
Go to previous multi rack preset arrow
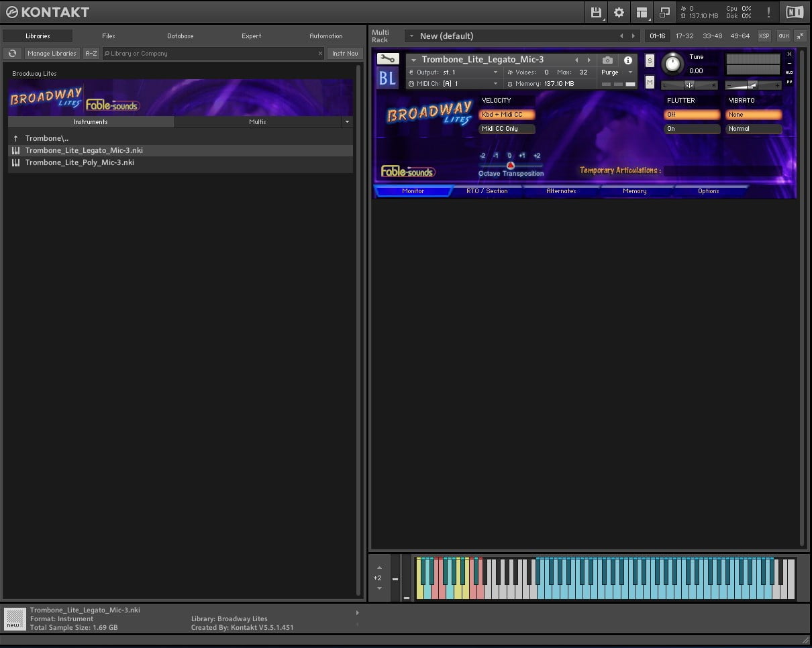click(x=621, y=36)
